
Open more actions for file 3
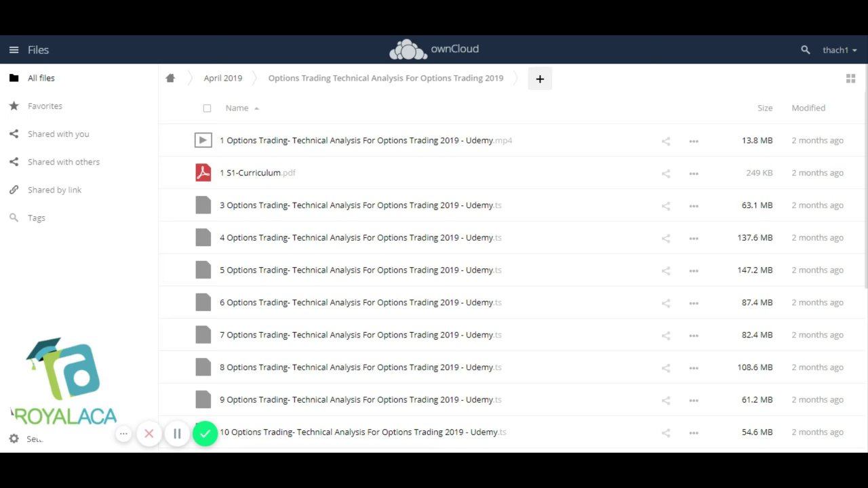tap(694, 206)
